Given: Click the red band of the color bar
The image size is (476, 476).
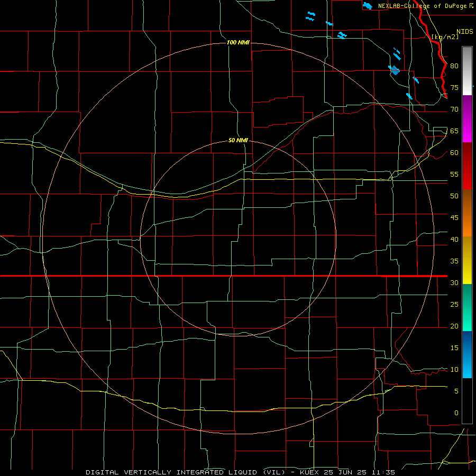Looking at the screenshot, I should 467,166.
